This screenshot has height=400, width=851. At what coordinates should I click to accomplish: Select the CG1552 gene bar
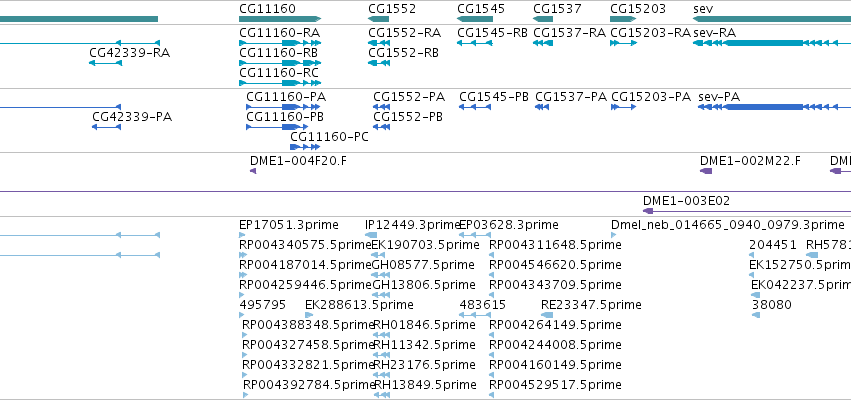point(378,19)
